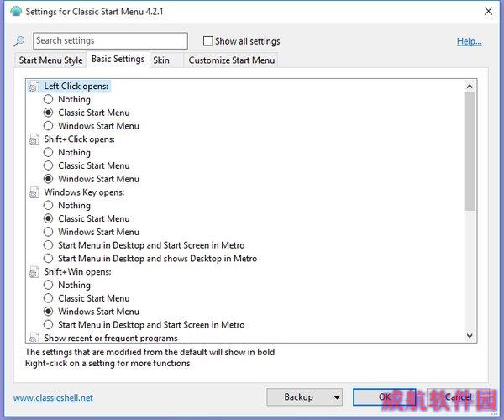The image size is (504, 420).
Task: Select Windows Start Menu under Shift+Win opens
Action: [x=48, y=312]
